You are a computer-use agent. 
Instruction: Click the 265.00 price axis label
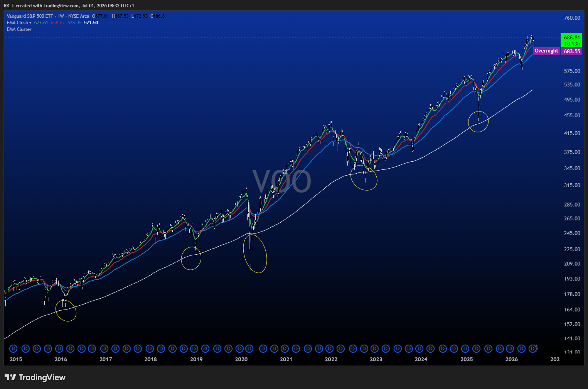572,218
